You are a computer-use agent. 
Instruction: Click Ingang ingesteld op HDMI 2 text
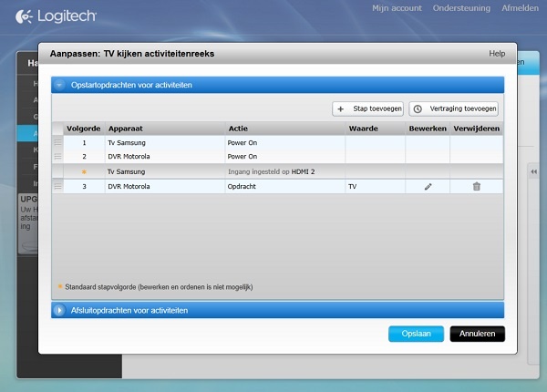click(x=272, y=171)
